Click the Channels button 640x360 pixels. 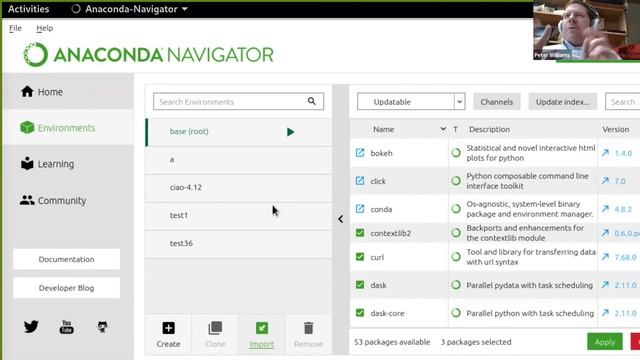(x=497, y=102)
